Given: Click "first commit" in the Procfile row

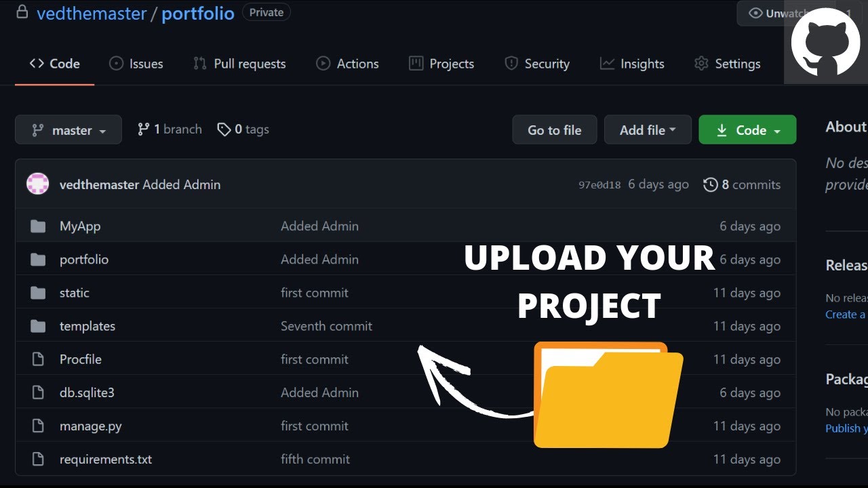Looking at the screenshot, I should (315, 359).
